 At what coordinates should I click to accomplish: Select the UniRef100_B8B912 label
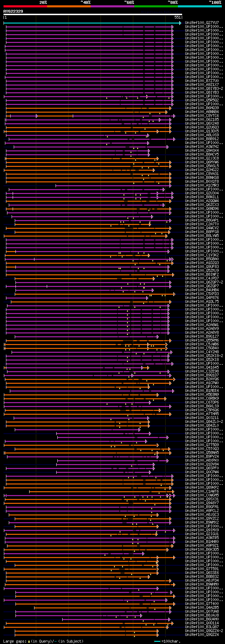coord(202,139)
